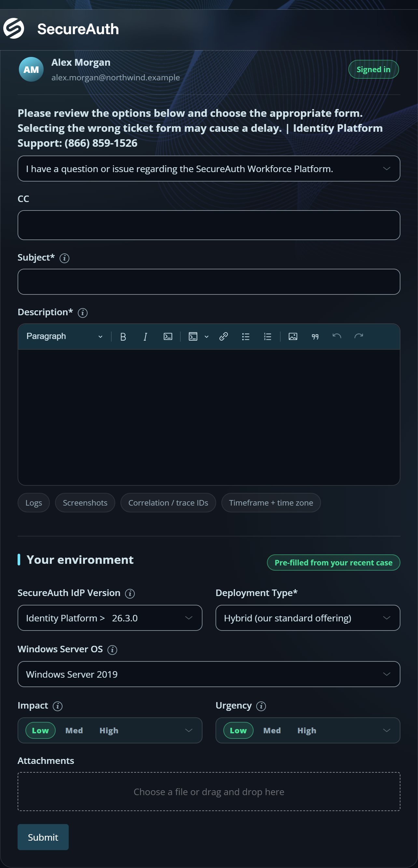
Task: Open Windows Server OS info icon
Action: click(x=112, y=650)
